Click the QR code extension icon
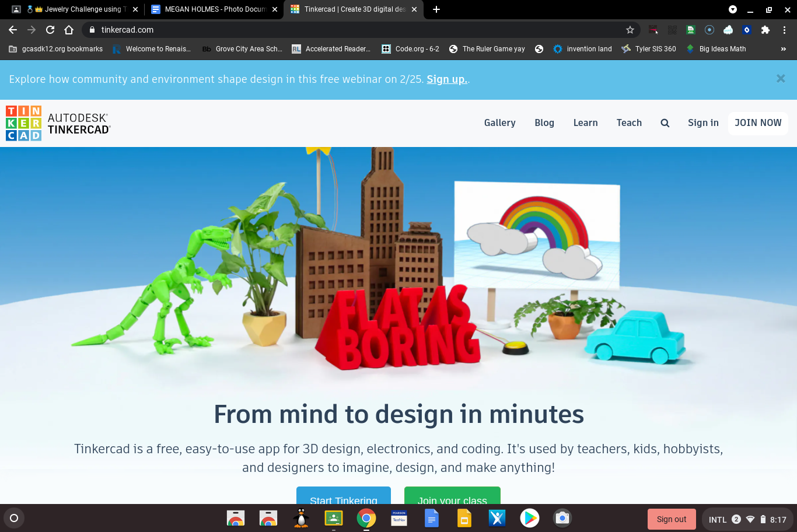 (672, 30)
